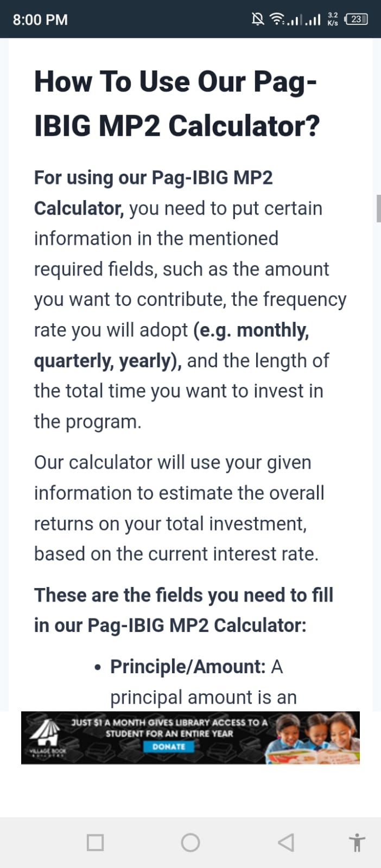
Task: Click the Village Book Builders logo
Action: point(47,738)
